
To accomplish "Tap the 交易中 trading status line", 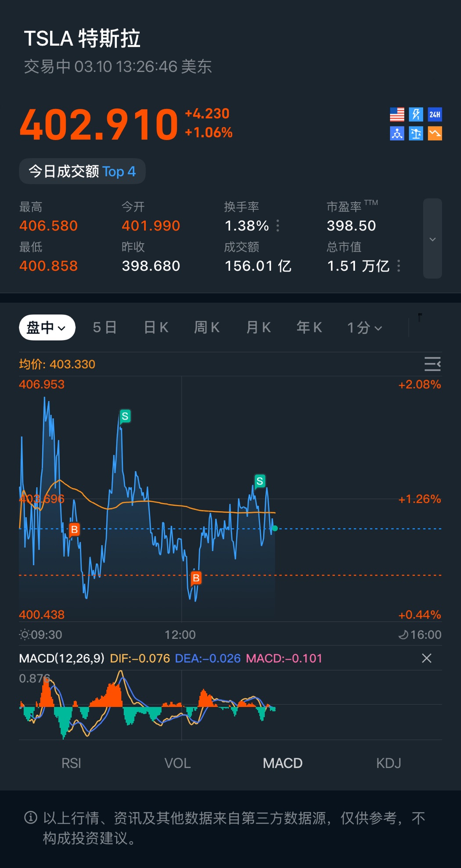I will point(118,67).
